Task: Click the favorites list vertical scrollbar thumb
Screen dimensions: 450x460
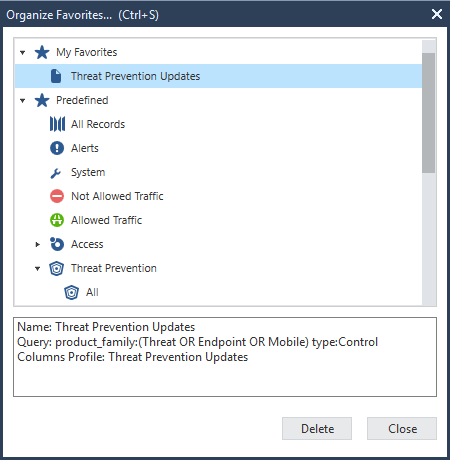Action: point(428,113)
